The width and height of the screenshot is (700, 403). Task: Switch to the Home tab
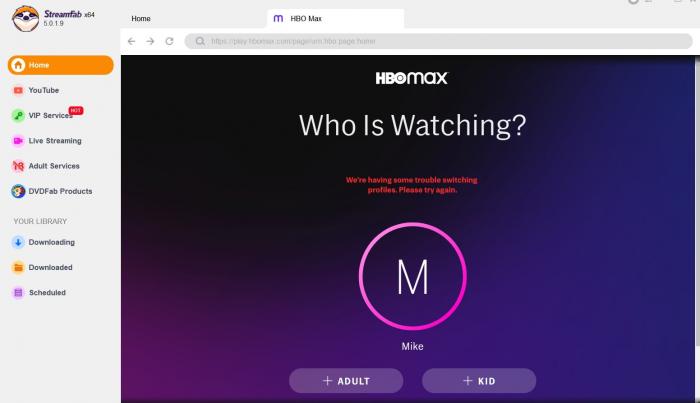tap(141, 19)
